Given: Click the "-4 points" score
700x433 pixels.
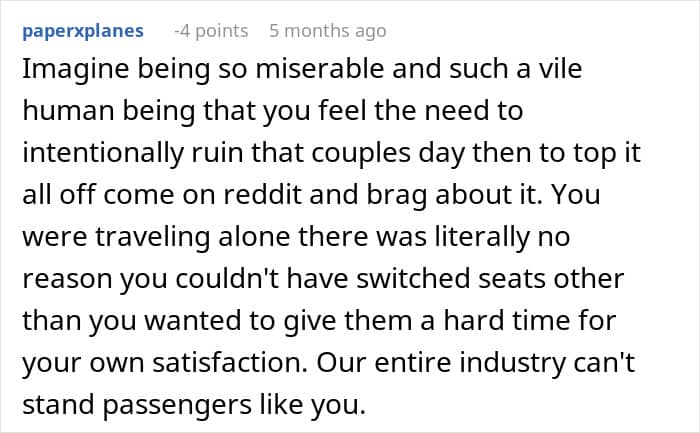Looking at the screenshot, I should click(x=210, y=31).
